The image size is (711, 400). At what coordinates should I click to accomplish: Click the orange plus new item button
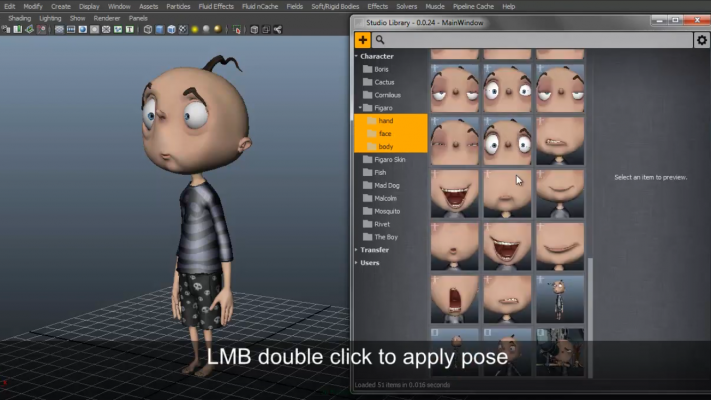363,40
